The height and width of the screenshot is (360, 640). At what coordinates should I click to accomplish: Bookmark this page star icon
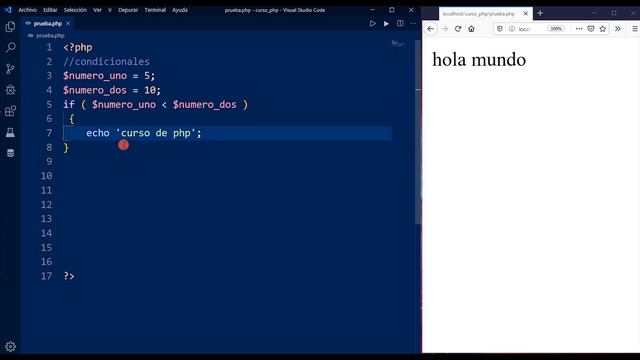point(602,29)
